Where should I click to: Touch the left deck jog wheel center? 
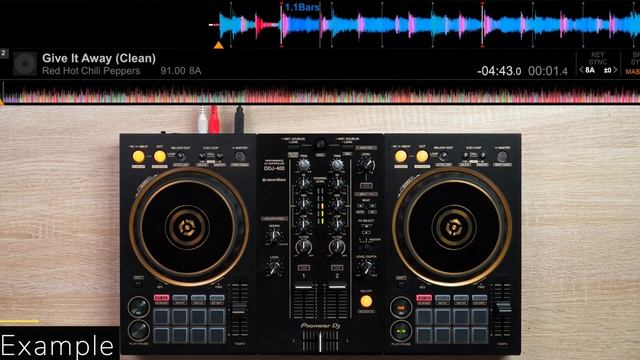(x=188, y=227)
